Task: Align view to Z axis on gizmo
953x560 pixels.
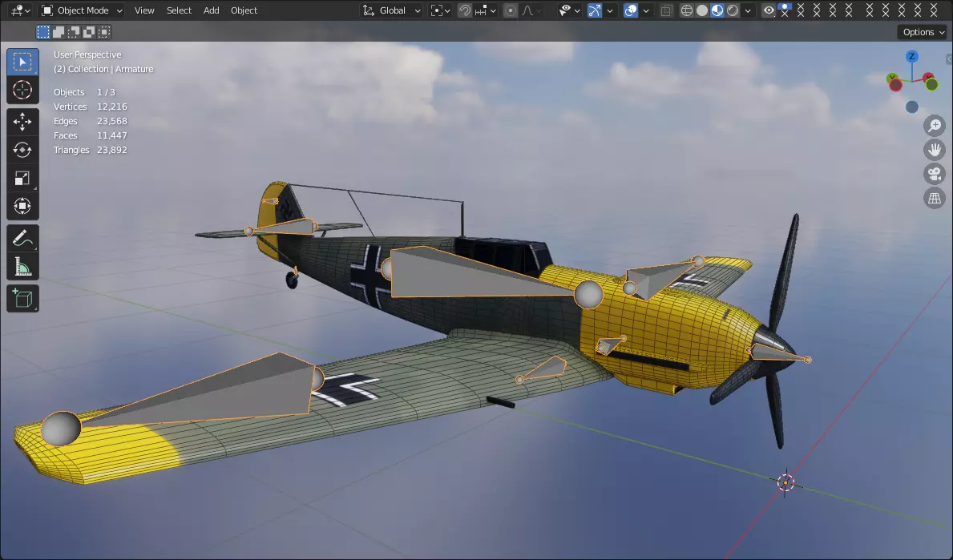Action: pyautogui.click(x=911, y=57)
